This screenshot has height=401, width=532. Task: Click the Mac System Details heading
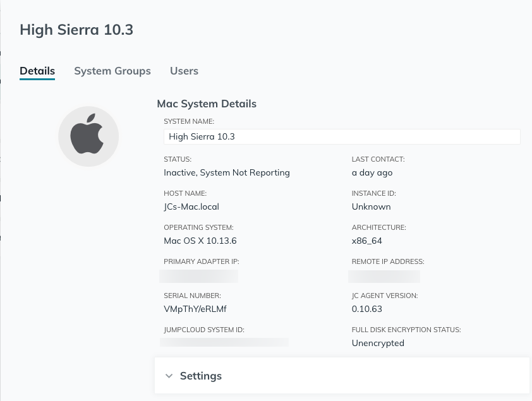pyautogui.click(x=207, y=104)
